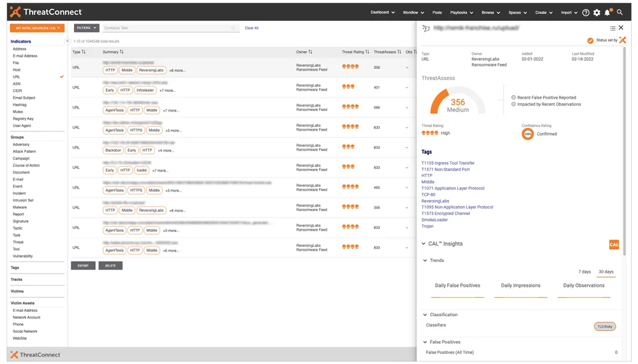Go to Posts in top navigation
Image resolution: width=638 pixels, height=364 pixels.
tap(437, 13)
